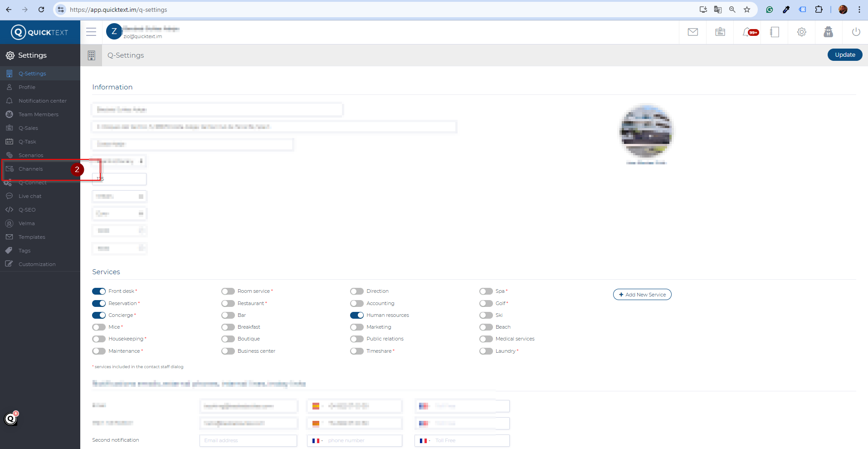Open Channels in the sidebar
868x449 pixels.
pos(31,169)
